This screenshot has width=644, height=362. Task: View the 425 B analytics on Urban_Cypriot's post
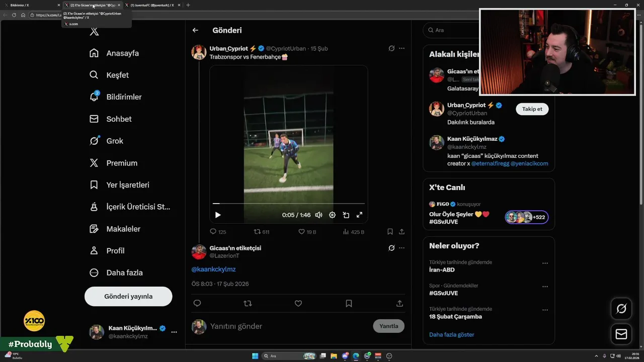click(354, 232)
